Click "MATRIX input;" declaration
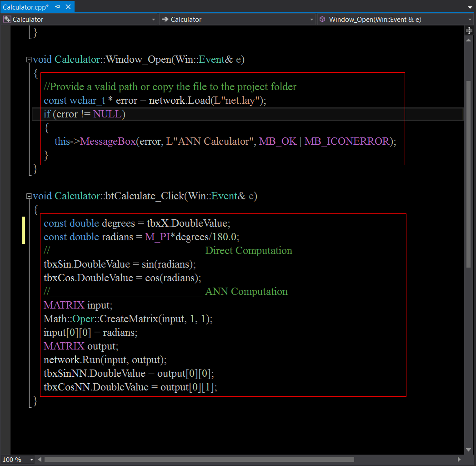 (78, 305)
